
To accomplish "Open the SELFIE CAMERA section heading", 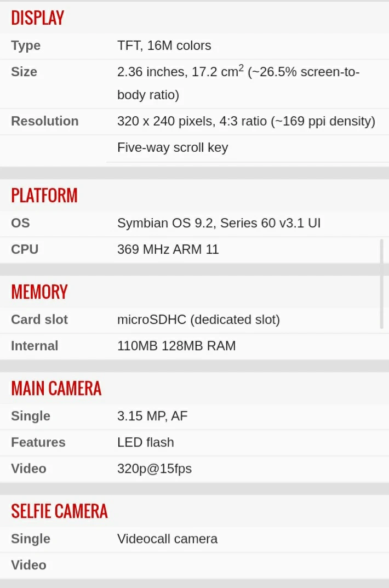I will [59, 511].
